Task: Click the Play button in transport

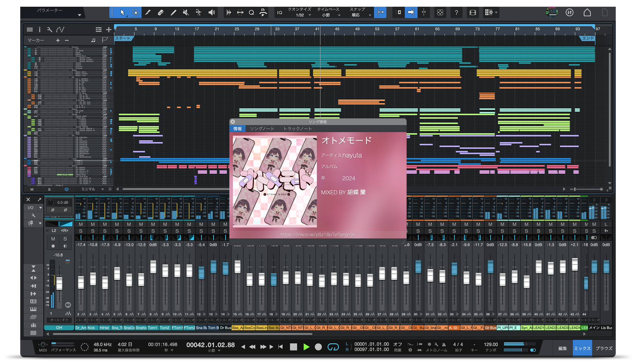Action: pyautogui.click(x=306, y=347)
